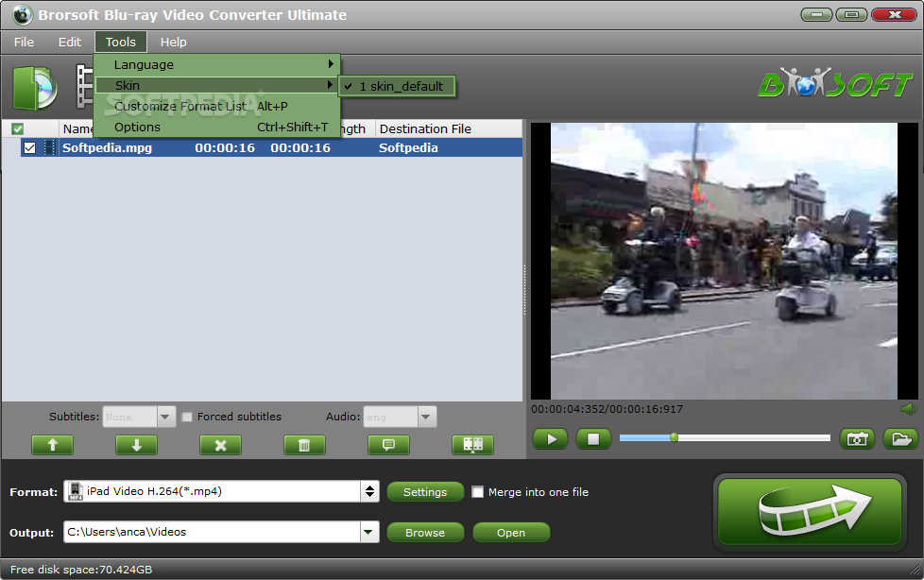Stop the video preview

pos(593,439)
